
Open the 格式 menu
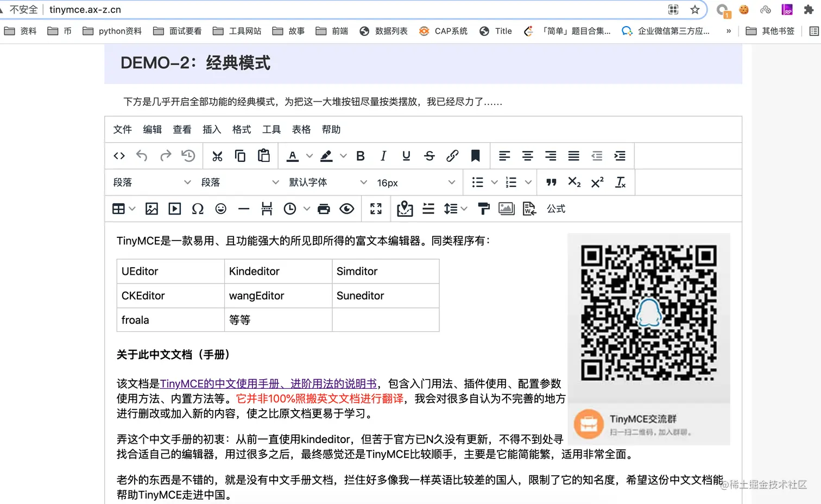(242, 130)
